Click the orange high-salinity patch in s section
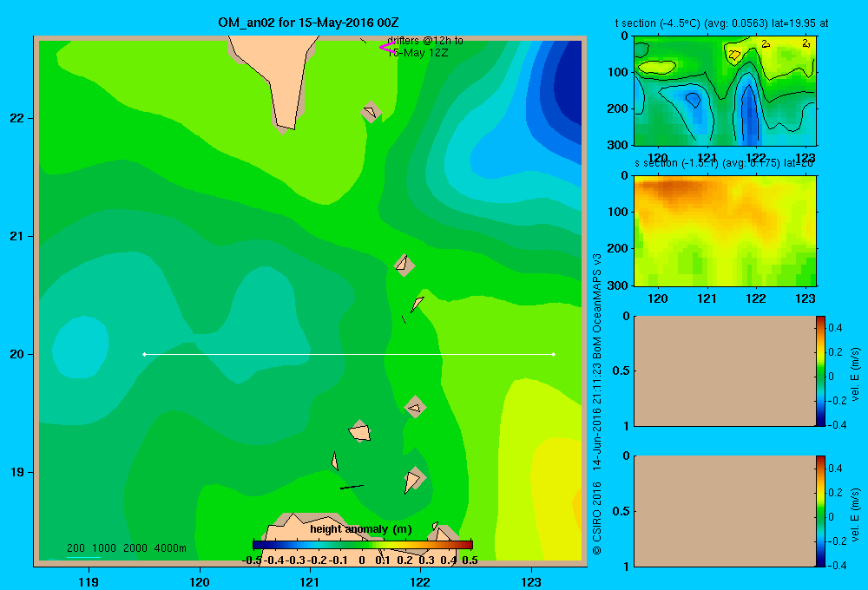868x590 pixels. (678, 188)
